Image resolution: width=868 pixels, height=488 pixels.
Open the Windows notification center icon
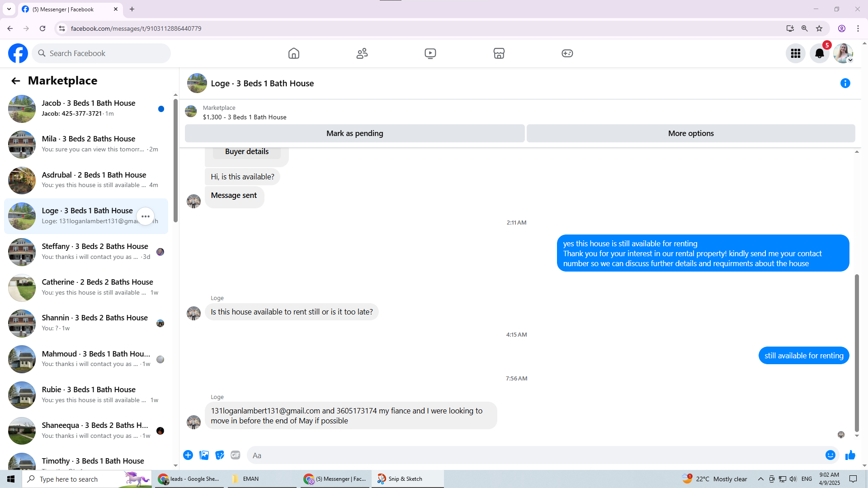point(854,479)
